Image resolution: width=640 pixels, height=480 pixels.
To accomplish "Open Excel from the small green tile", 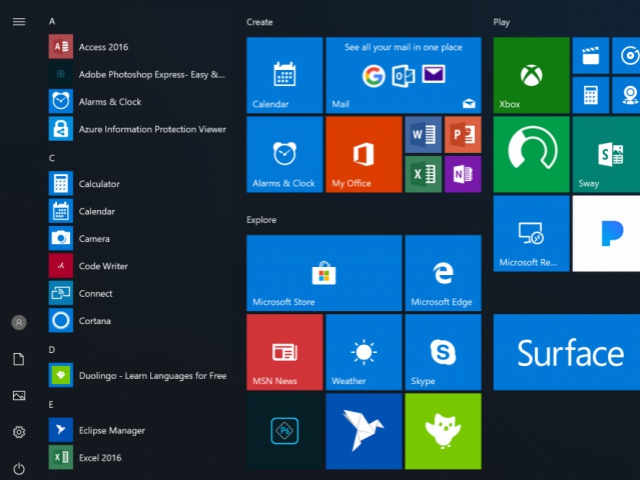I will [423, 174].
